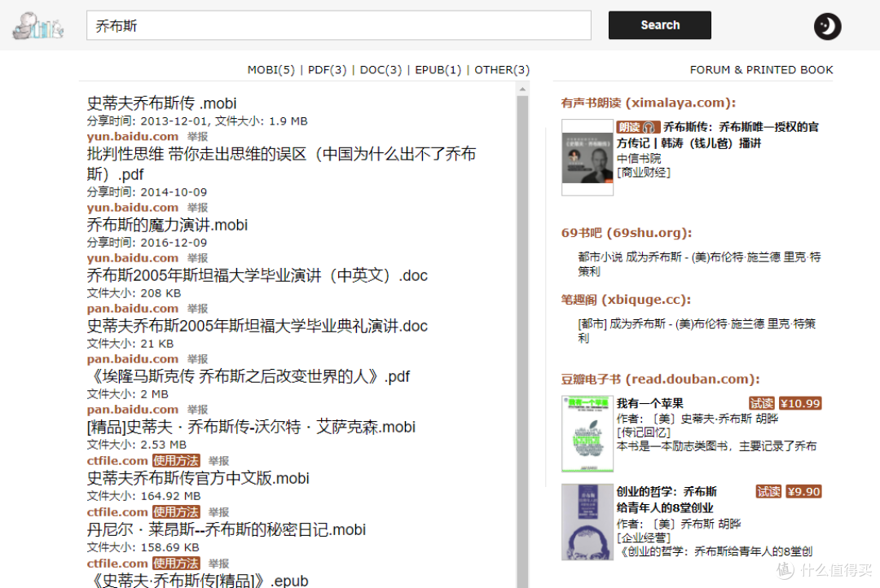Viewport: 880px width, 588px height.
Task: Filter results by MOBI(5)
Action: point(271,69)
